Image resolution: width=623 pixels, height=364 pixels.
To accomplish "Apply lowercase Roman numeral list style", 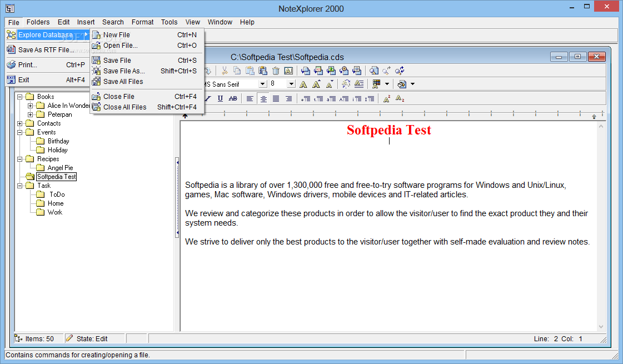I will tap(357, 98).
